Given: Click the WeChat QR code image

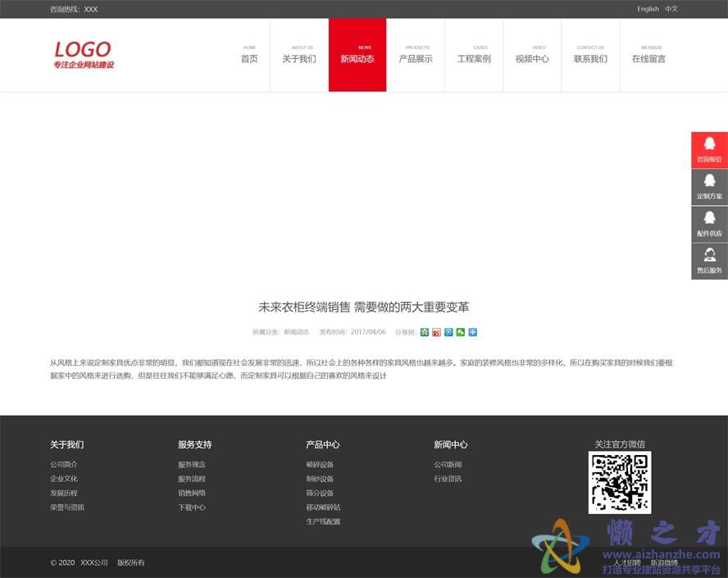Looking at the screenshot, I should pos(620,483).
